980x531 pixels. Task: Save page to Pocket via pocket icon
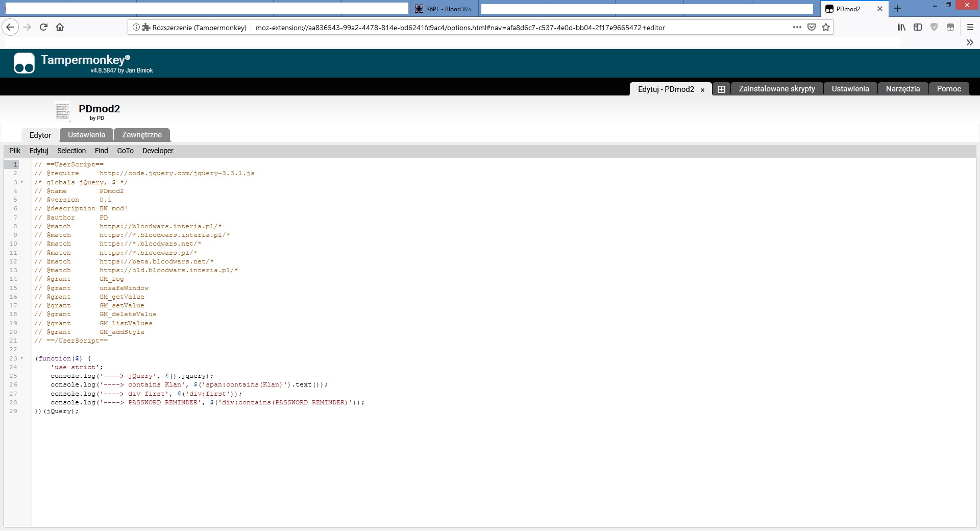click(x=811, y=27)
